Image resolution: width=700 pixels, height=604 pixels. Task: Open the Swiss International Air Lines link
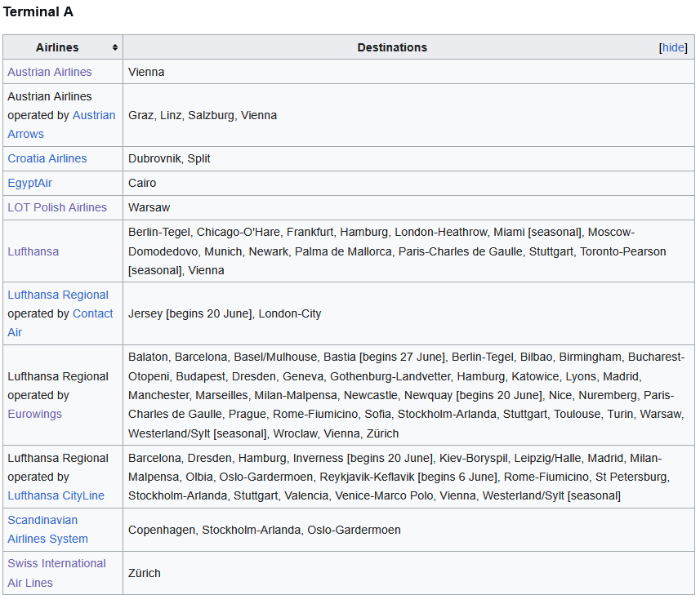56,572
